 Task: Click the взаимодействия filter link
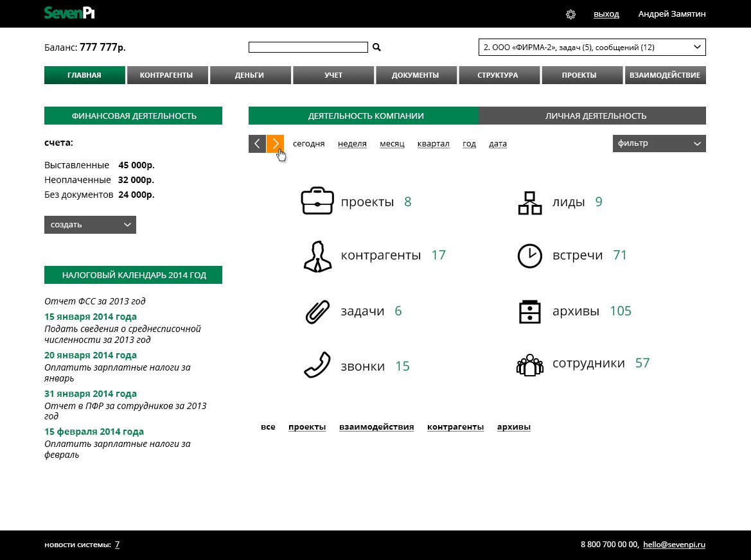376,426
